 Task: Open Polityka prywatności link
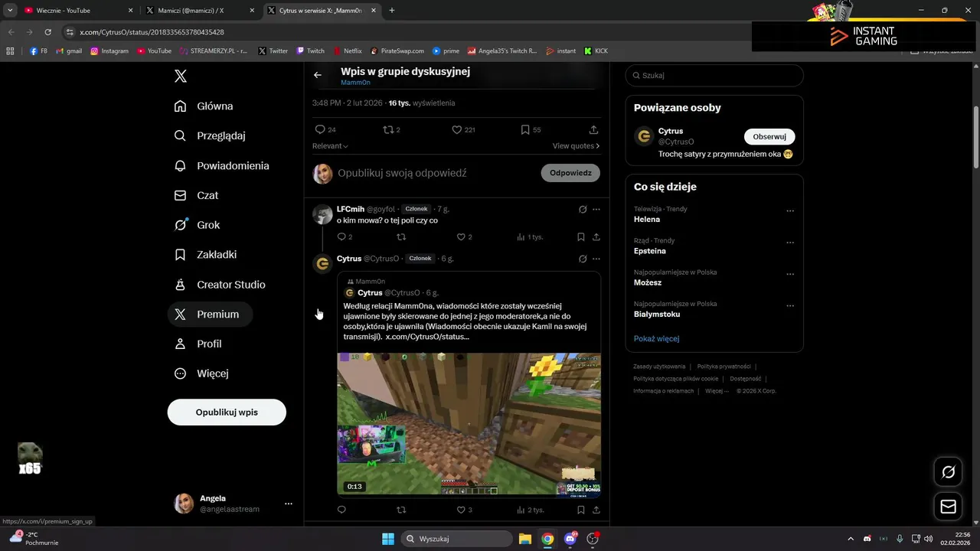click(723, 367)
